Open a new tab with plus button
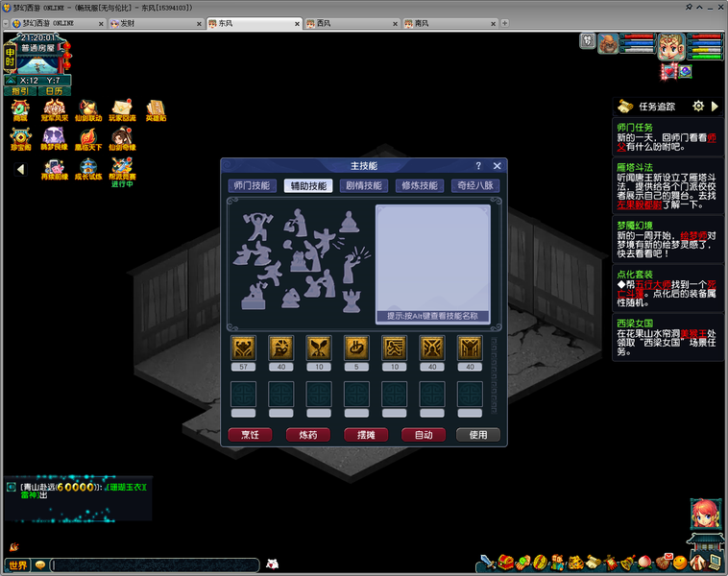Screen dimensions: 728x576 click(504, 23)
